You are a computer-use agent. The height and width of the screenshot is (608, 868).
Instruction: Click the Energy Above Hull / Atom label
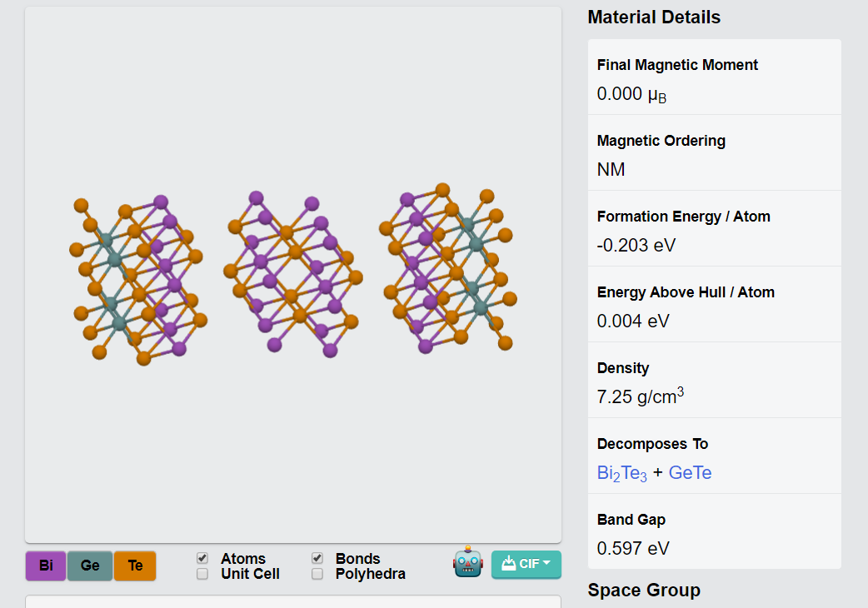686,292
